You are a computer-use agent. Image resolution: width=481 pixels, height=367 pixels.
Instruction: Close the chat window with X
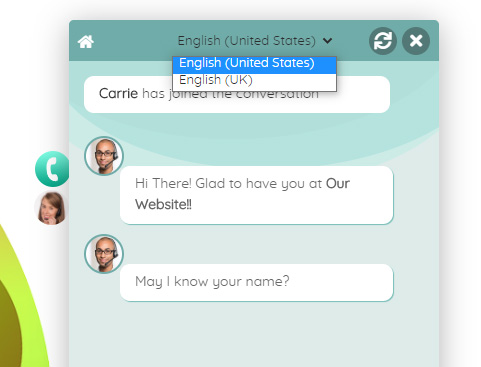pos(416,41)
